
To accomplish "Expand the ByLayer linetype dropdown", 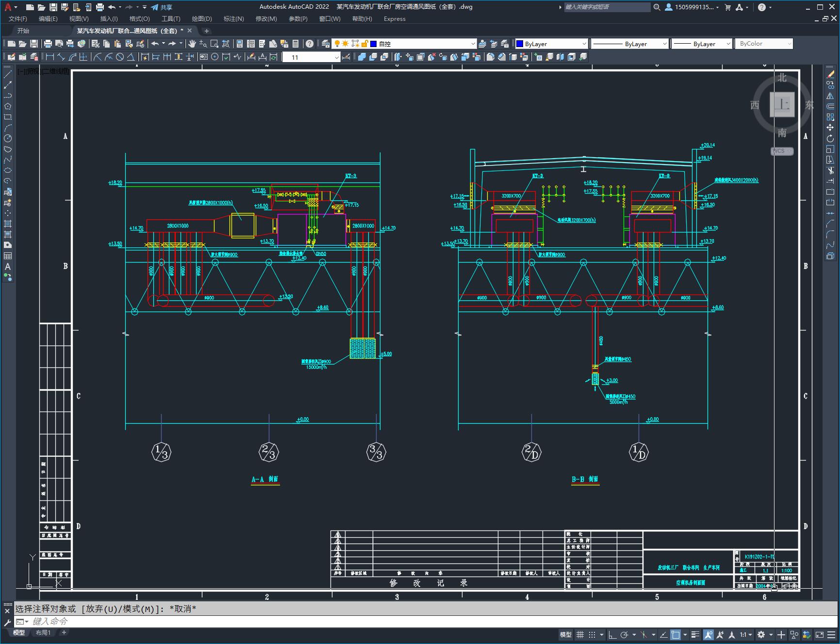I will 630,44.
